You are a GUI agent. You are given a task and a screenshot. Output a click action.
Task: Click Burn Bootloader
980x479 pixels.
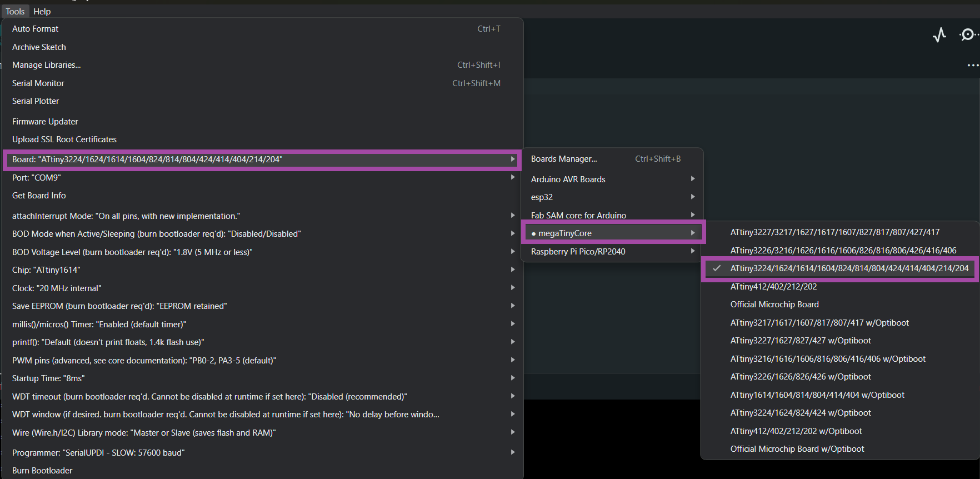pos(42,471)
